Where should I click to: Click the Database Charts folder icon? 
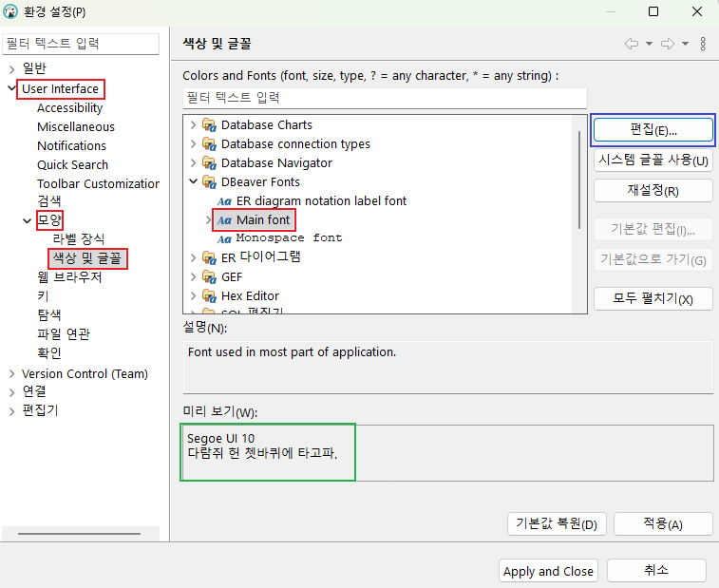point(209,125)
